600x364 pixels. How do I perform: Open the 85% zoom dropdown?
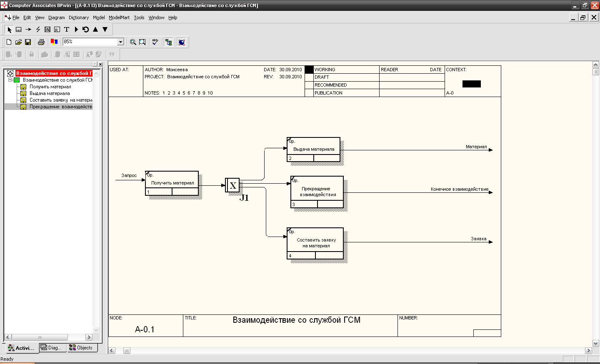tap(120, 42)
